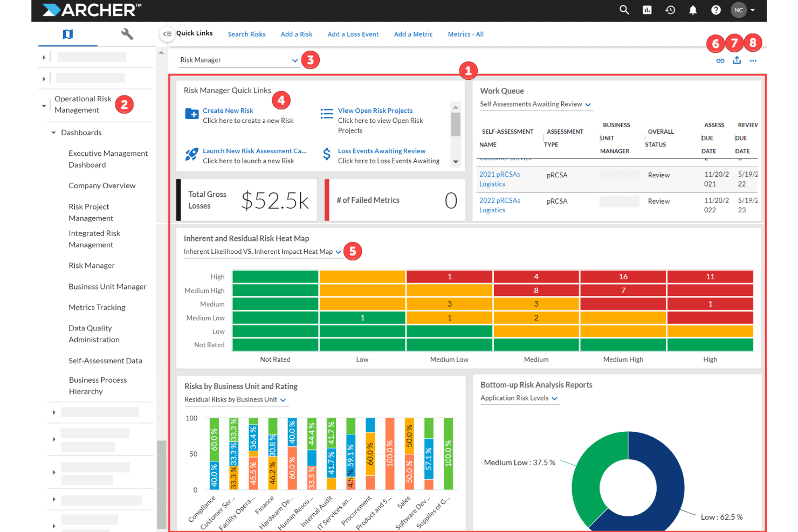The height and width of the screenshot is (532, 798).
Task: Expand the Self Assessments Awaiting Review dropdown
Action: point(535,104)
